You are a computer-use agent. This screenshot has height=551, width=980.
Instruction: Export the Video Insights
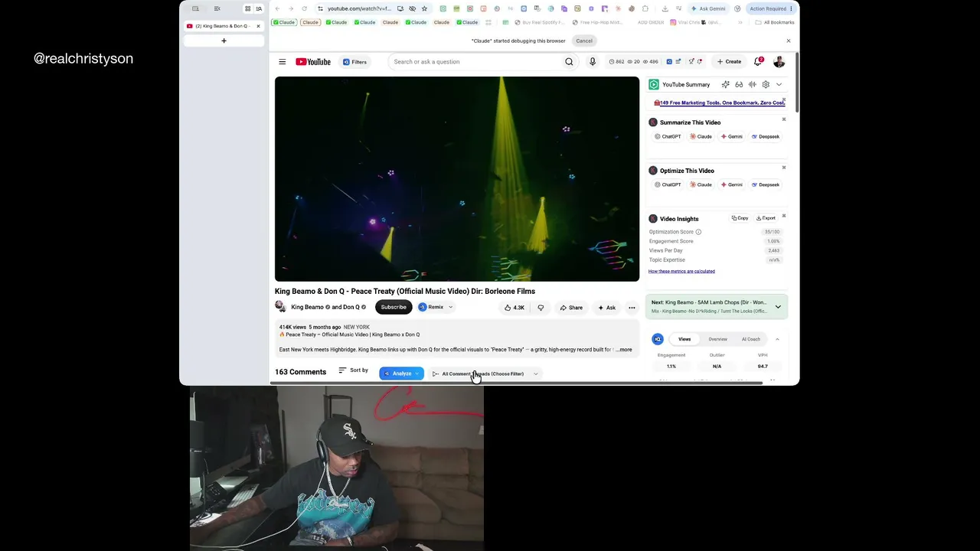pyautogui.click(x=766, y=219)
